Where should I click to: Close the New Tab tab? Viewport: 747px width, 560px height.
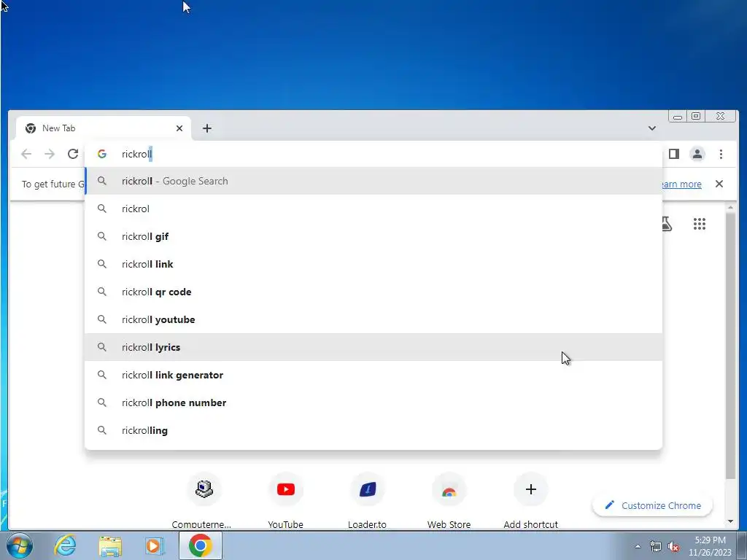pyautogui.click(x=179, y=128)
